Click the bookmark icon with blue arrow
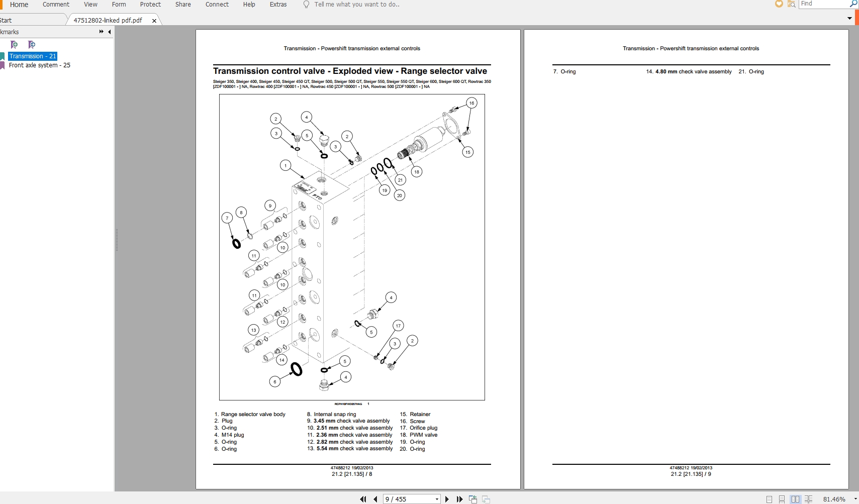 coord(32,45)
